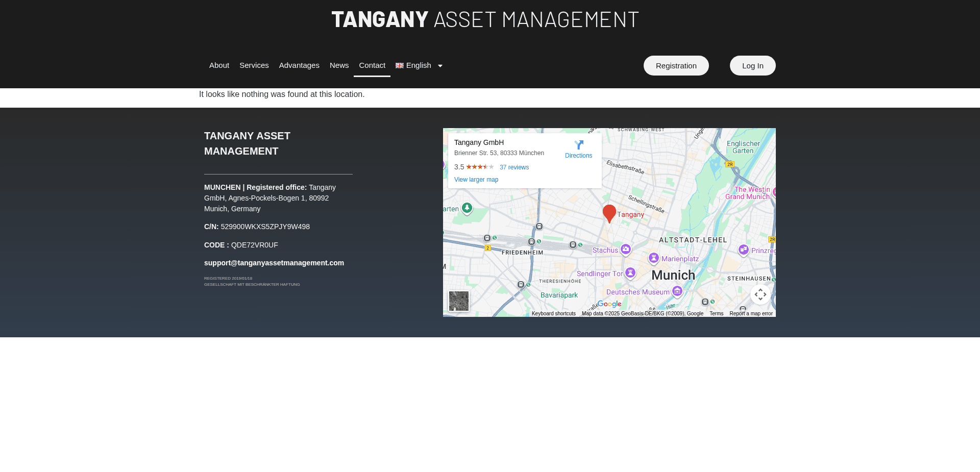Select the Marienplatz landmark icon on the map

coord(654,258)
